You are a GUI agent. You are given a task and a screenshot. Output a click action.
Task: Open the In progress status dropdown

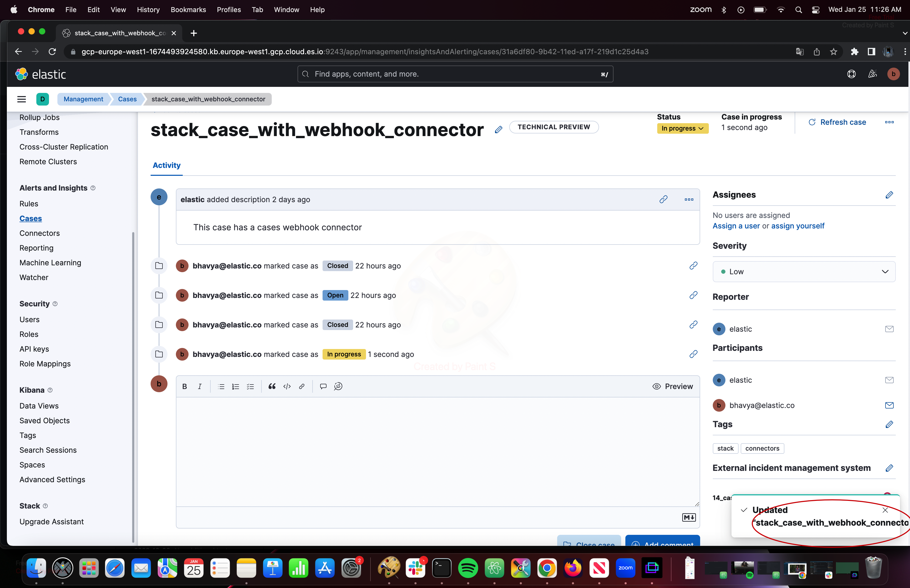point(682,128)
